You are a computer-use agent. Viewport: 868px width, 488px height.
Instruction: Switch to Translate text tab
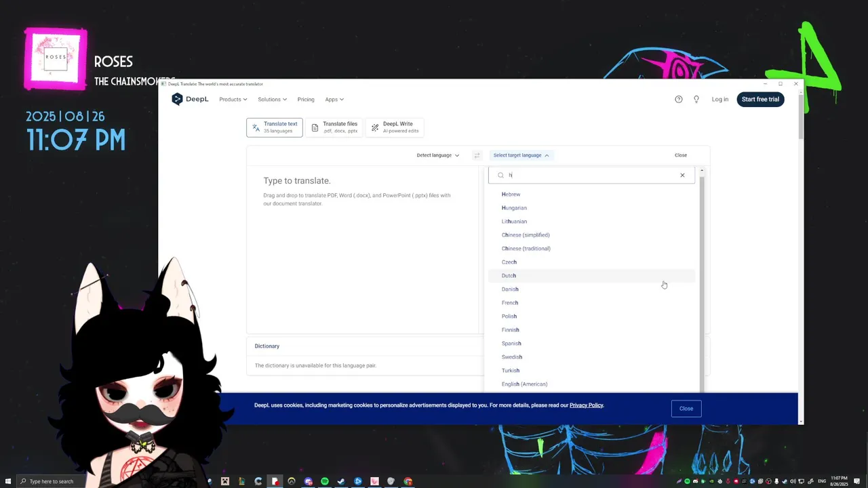point(275,127)
